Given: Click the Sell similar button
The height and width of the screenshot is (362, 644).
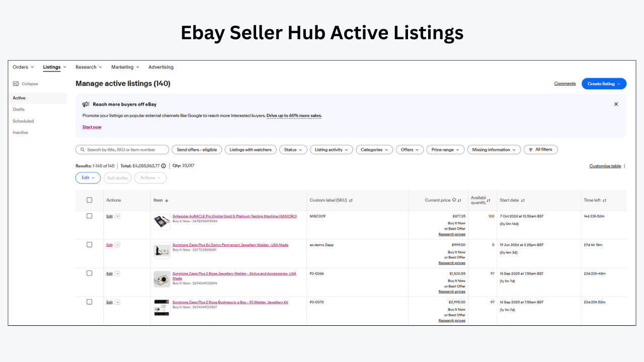Looking at the screenshot, I should [x=118, y=178].
